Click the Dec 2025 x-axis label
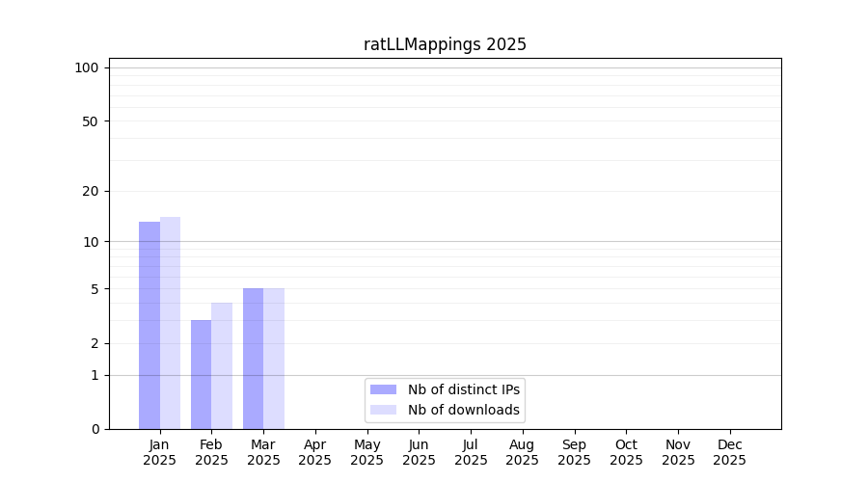Image resolution: width=868 pixels, height=482 pixels. (x=730, y=452)
